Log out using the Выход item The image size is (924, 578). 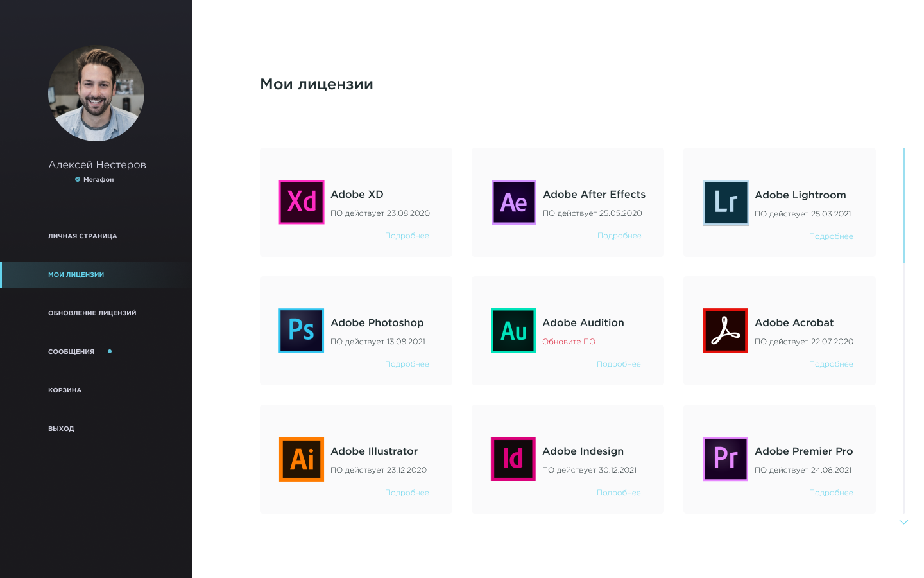tap(61, 429)
